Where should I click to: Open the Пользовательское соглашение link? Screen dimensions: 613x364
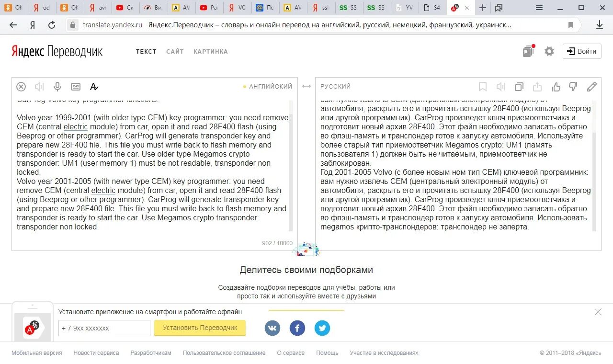pos(224,353)
